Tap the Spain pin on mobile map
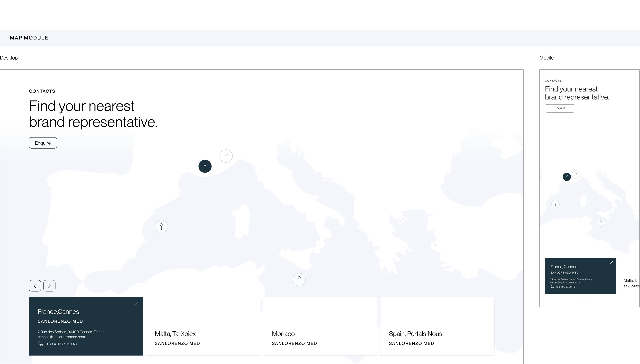 pyautogui.click(x=555, y=204)
